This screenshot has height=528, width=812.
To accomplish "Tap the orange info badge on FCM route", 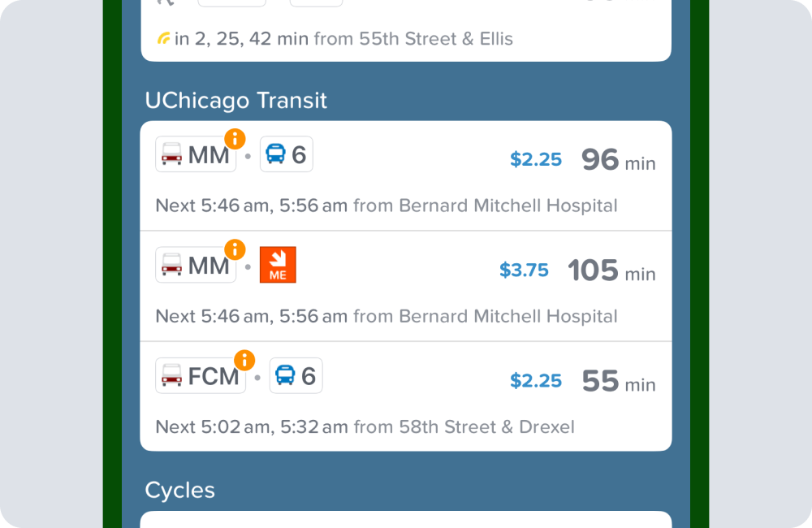I will [x=244, y=360].
